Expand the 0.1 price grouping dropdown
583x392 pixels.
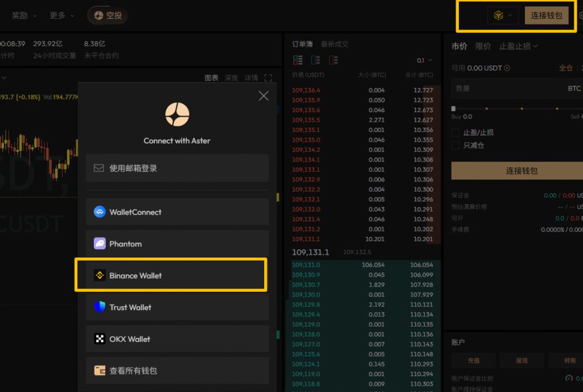[424, 60]
